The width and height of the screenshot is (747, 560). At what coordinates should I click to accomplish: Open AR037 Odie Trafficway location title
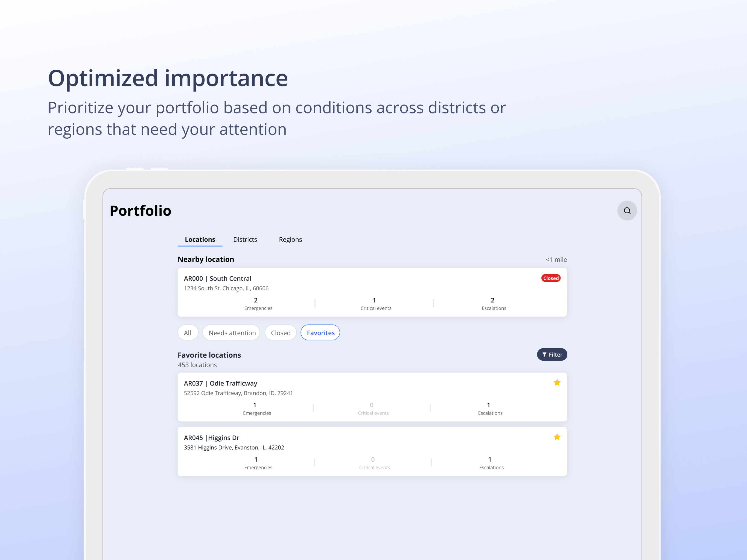pyautogui.click(x=221, y=383)
